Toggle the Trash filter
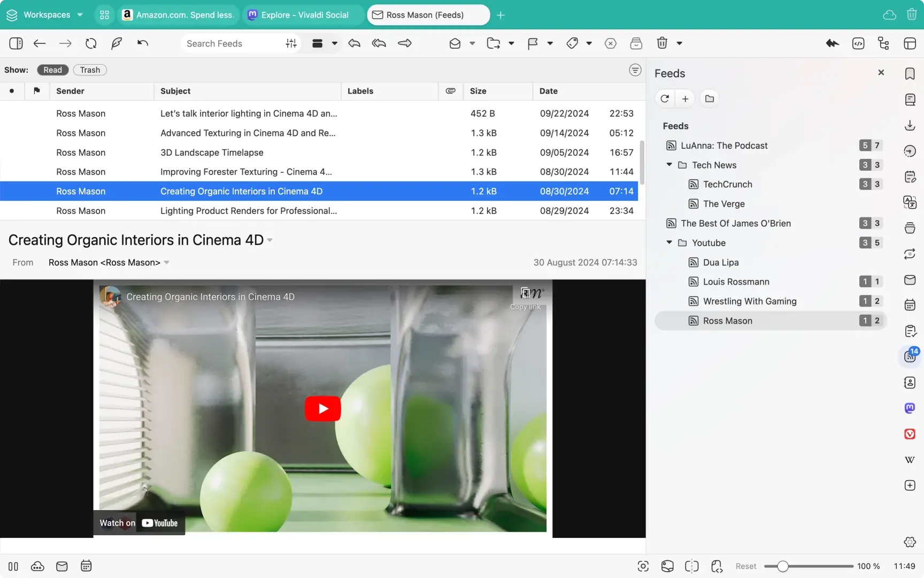Screen dimensions: 924x578 [x=89, y=70]
